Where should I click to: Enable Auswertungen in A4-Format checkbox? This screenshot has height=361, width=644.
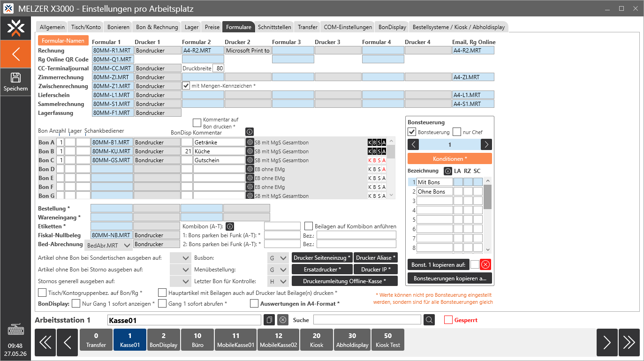pos(254,303)
